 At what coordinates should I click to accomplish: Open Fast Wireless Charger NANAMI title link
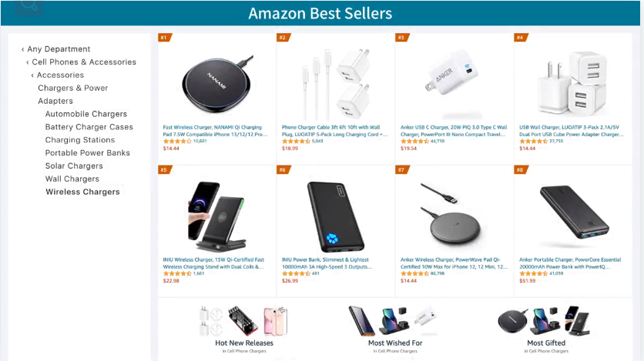pos(215,131)
